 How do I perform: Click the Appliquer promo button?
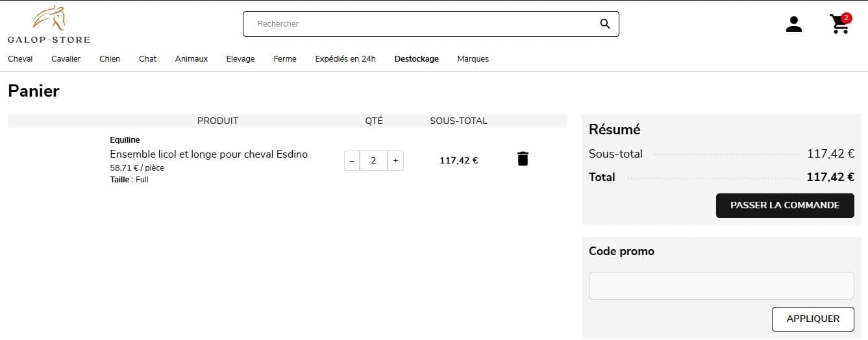click(813, 319)
